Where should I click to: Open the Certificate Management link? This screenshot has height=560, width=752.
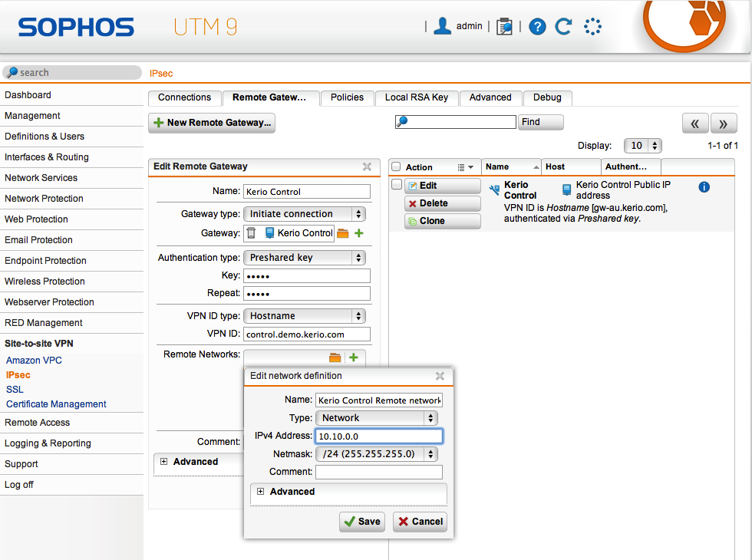(56, 404)
